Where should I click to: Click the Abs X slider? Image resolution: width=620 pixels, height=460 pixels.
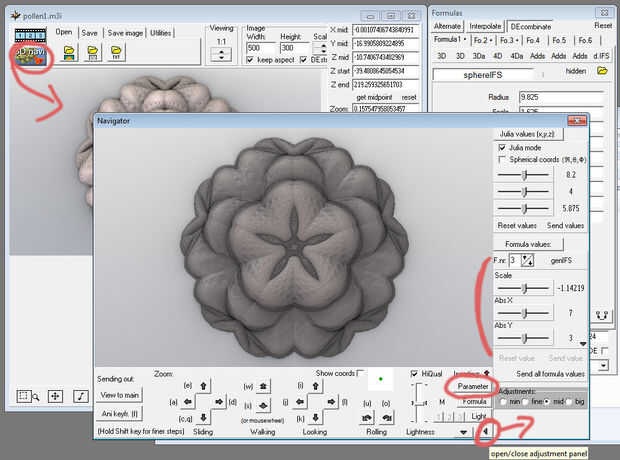click(523, 313)
